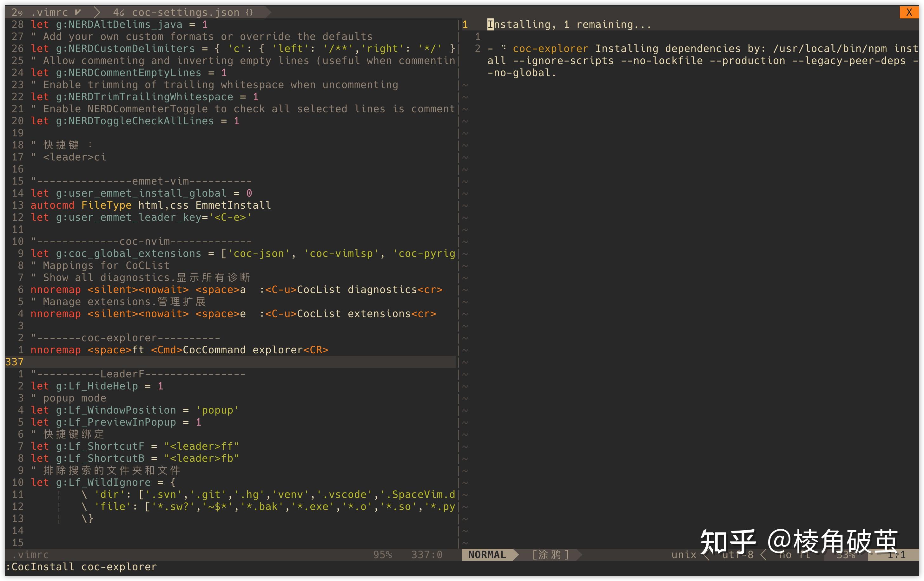Click the 'let g:Lf_WildIgnore = {' line
The height and width of the screenshot is (581, 924).
(104, 482)
